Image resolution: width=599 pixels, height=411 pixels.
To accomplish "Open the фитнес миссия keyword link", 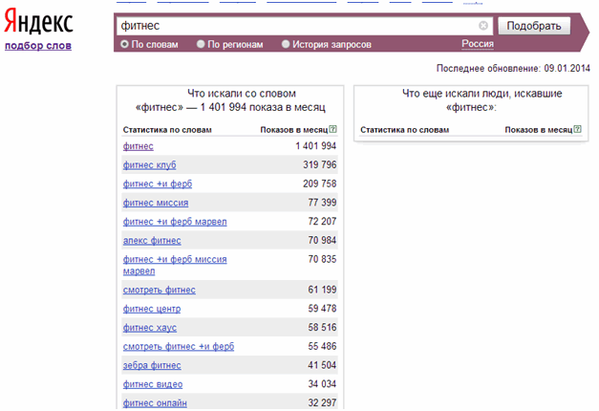I will coord(155,203).
